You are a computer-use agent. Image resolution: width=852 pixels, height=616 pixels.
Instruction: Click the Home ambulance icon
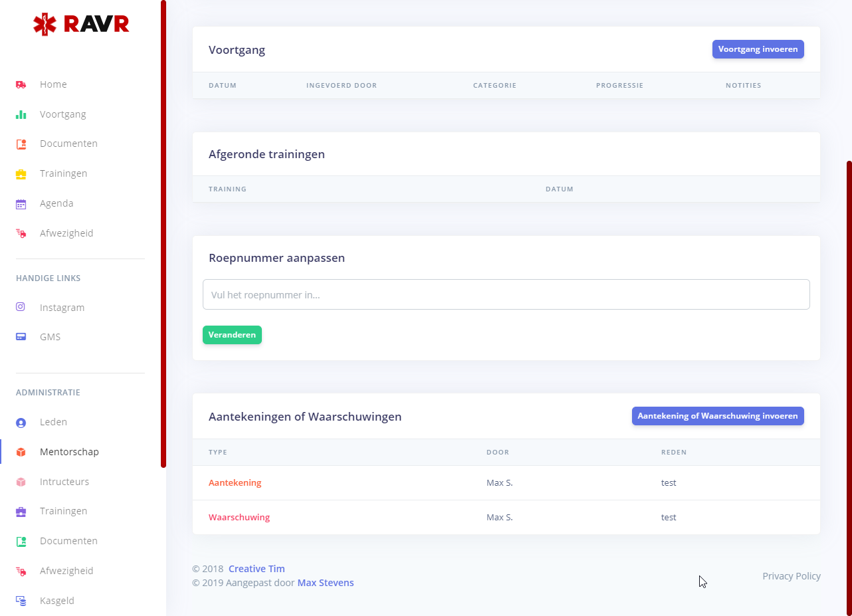click(x=21, y=85)
